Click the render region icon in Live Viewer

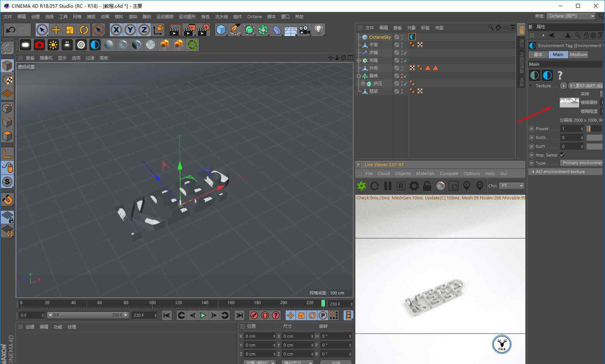point(454,186)
